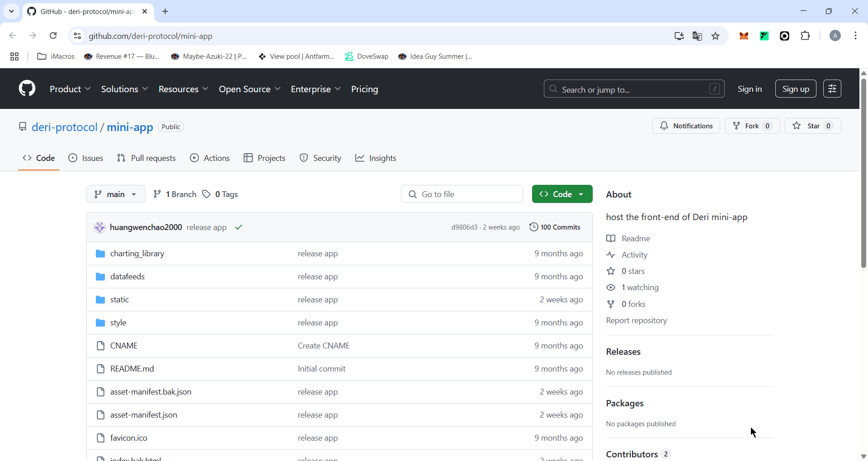
Task: Click the Readme book icon
Action: tap(611, 239)
